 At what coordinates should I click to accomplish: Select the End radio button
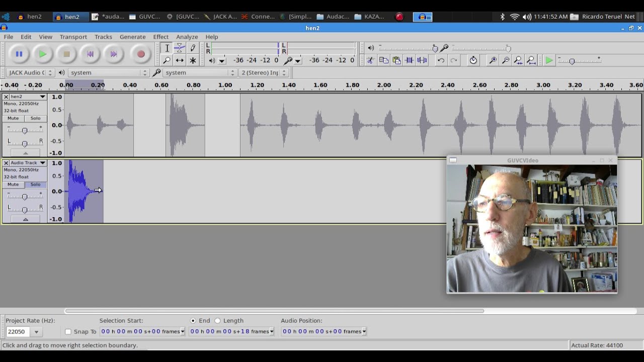pyautogui.click(x=193, y=321)
